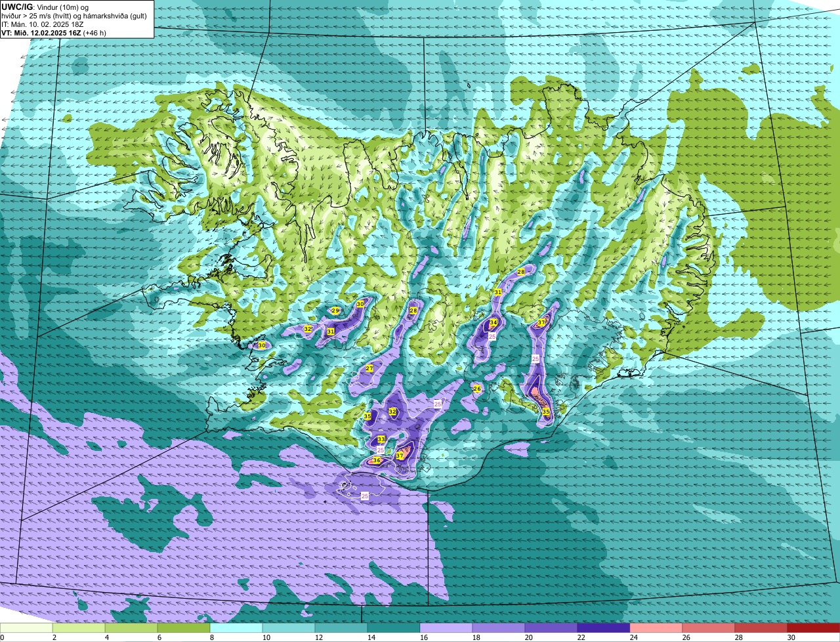Click the 14–16 m/s dark teal legend swatch
The height and width of the screenshot is (642, 840).
[x=394, y=628]
